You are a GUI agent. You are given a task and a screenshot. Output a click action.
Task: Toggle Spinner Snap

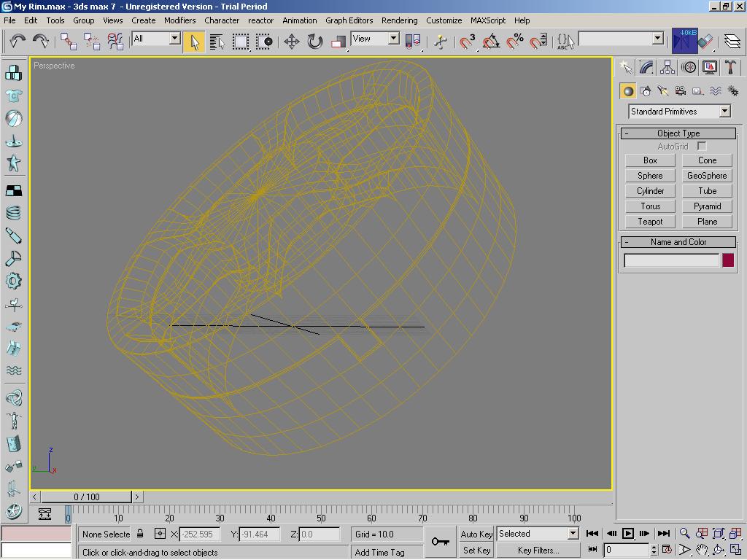538,42
